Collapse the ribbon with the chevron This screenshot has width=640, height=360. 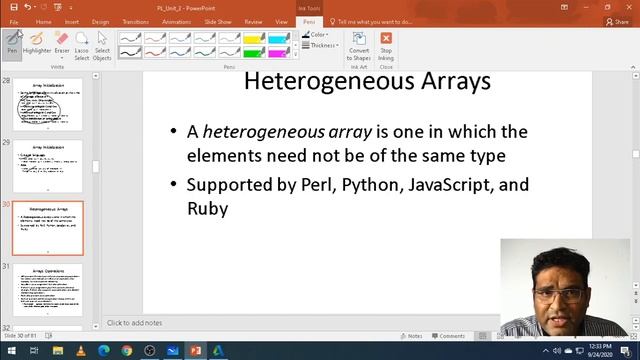tap(633, 67)
